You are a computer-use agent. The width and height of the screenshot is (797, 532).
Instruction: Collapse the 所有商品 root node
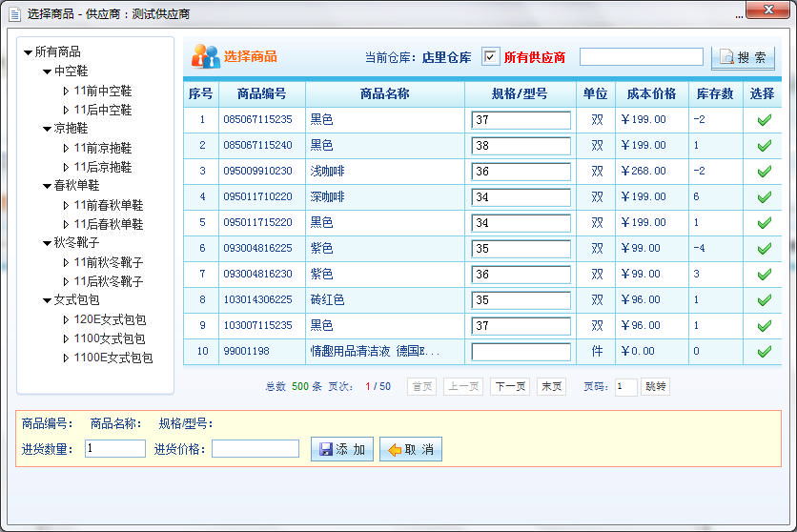coord(29,52)
